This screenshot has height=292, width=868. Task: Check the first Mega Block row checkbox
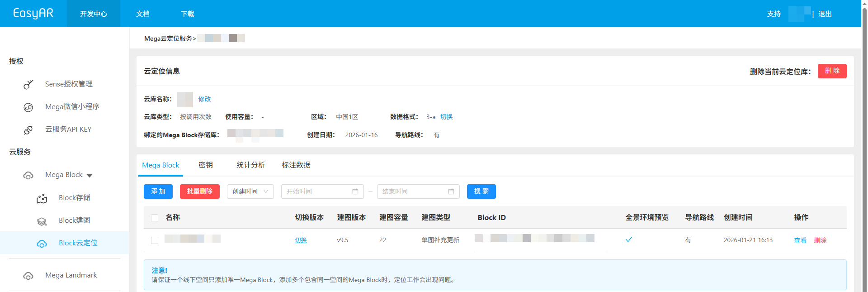point(155,240)
